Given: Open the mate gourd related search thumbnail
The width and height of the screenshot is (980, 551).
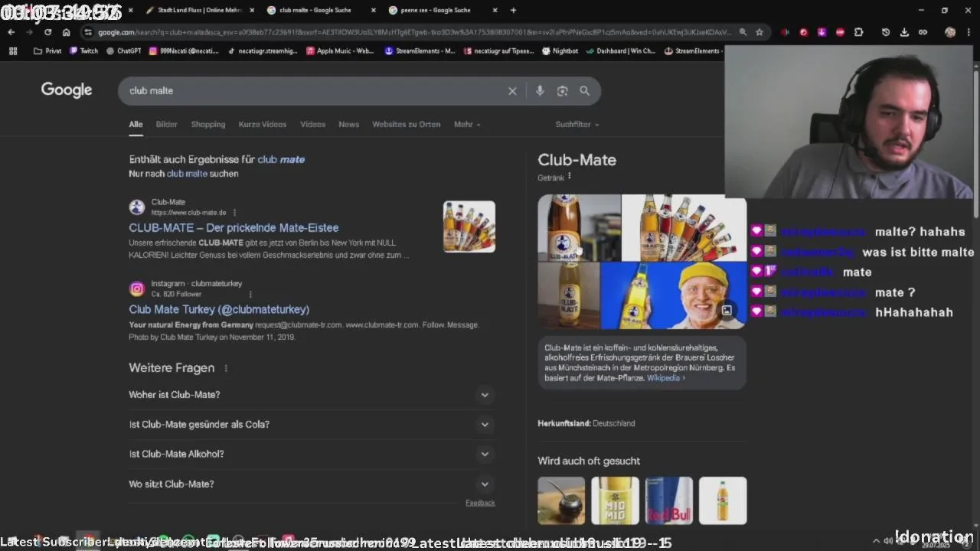Looking at the screenshot, I should click(561, 500).
